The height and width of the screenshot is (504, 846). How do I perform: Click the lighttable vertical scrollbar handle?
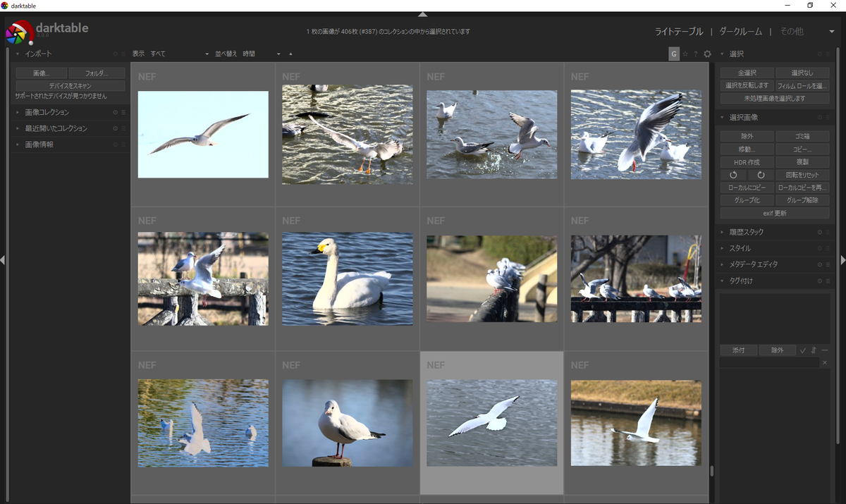coord(711,471)
